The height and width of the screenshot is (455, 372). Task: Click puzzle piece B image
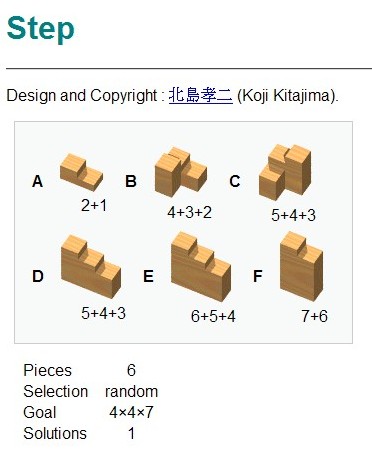[x=181, y=174]
